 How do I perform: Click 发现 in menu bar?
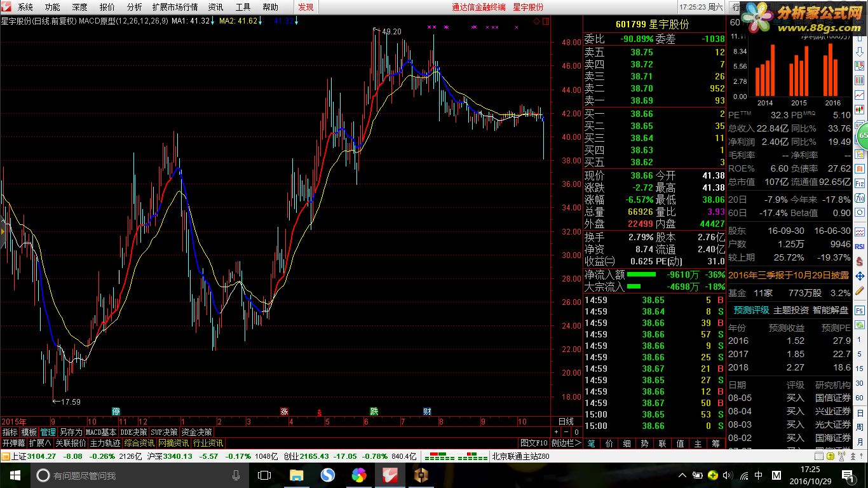(x=306, y=7)
